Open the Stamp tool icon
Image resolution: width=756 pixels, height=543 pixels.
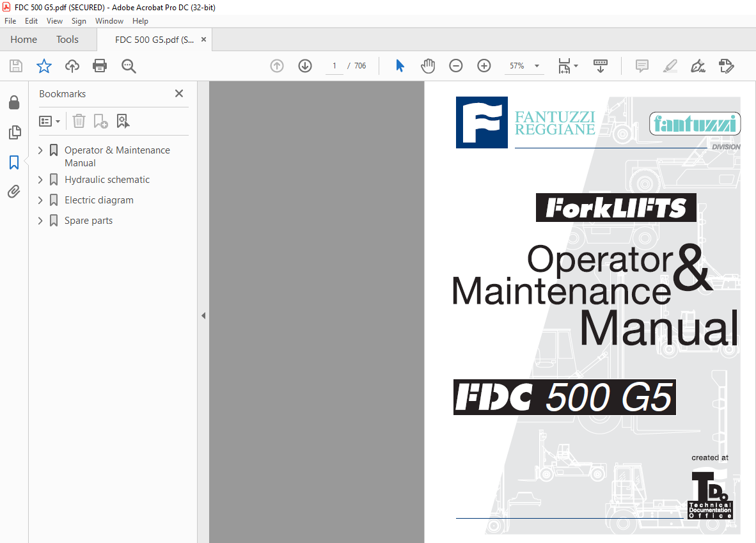click(x=726, y=66)
